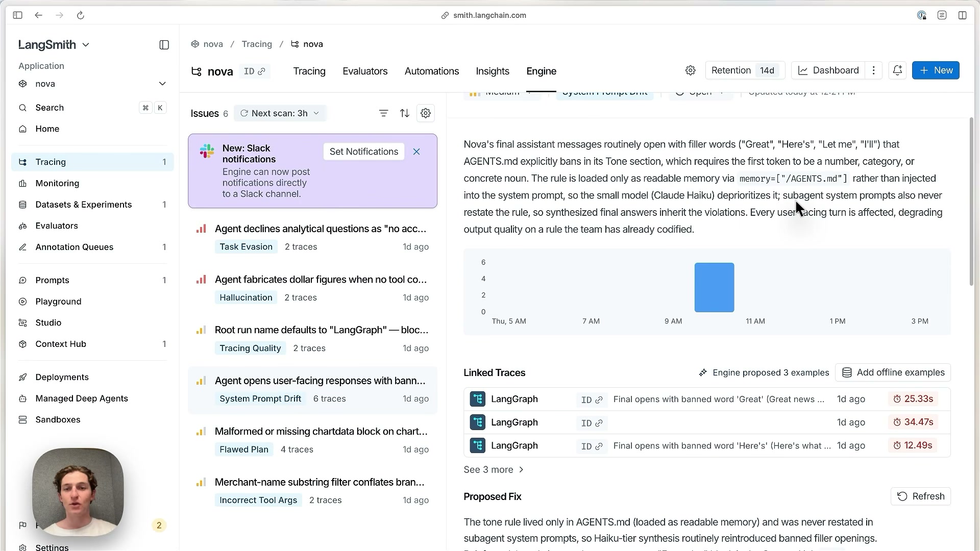
Task: Click the detail panel vertical scrollbar
Action: click(971, 202)
